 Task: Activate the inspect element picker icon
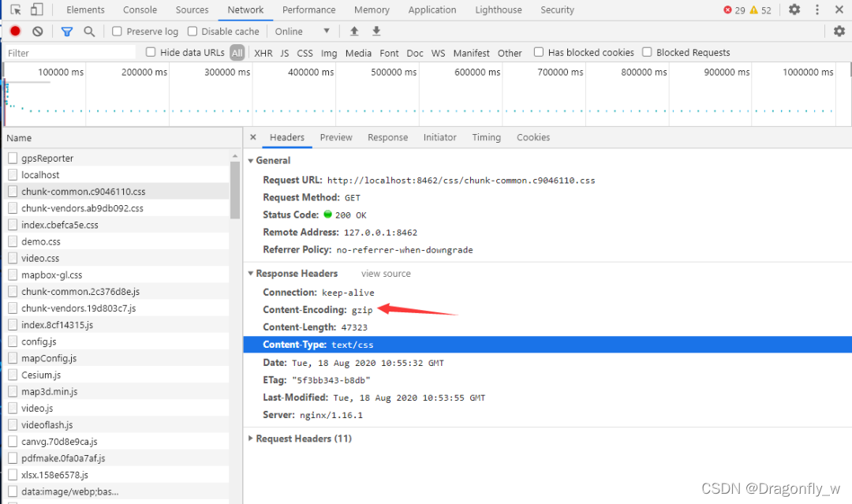(x=16, y=9)
